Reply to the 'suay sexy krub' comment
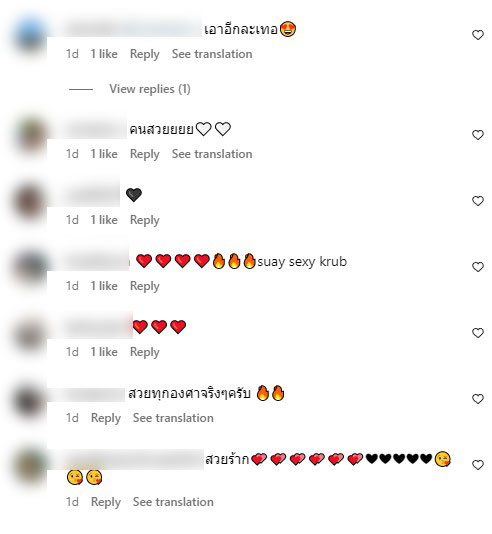The height and width of the screenshot is (534, 492). tap(145, 286)
